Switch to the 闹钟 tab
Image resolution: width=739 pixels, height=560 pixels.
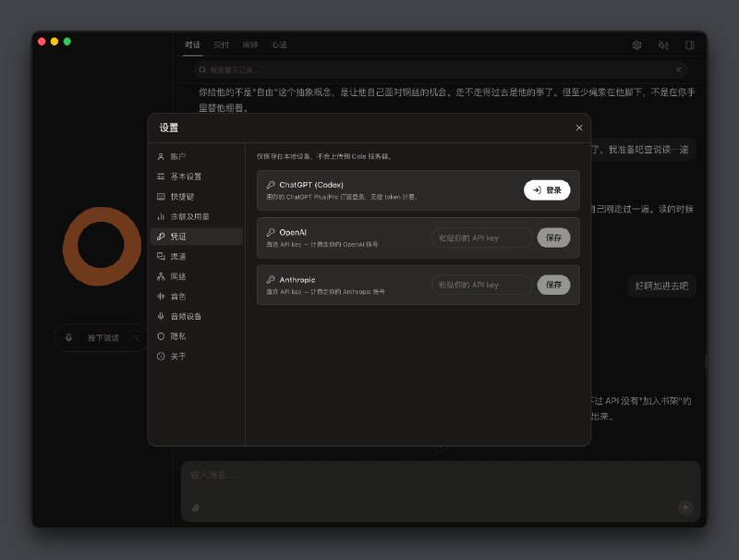(x=250, y=44)
